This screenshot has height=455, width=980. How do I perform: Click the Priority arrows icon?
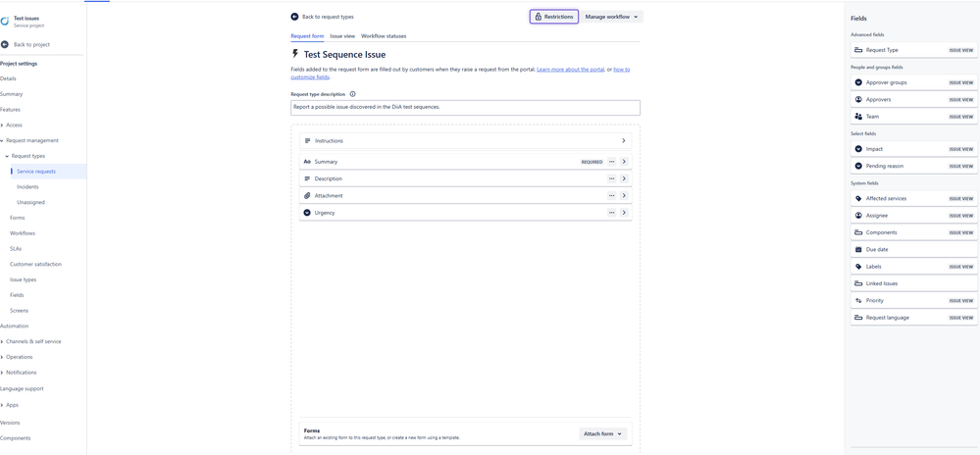click(858, 301)
